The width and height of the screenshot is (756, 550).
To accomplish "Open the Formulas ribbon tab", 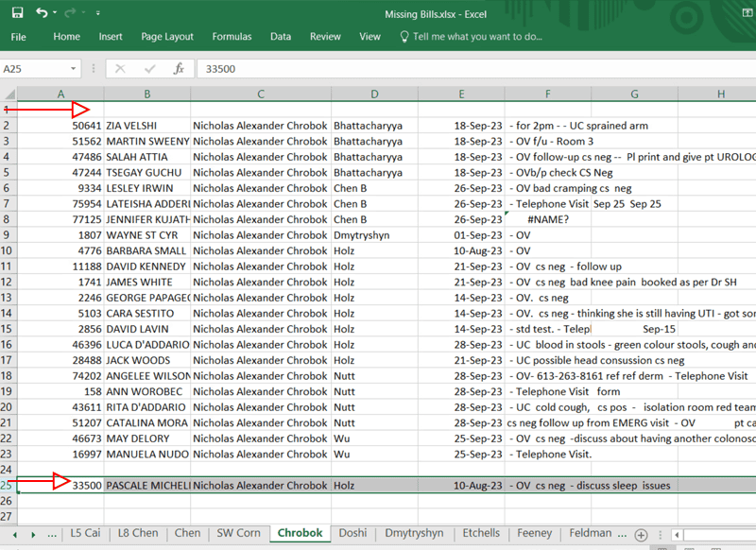I will (232, 37).
